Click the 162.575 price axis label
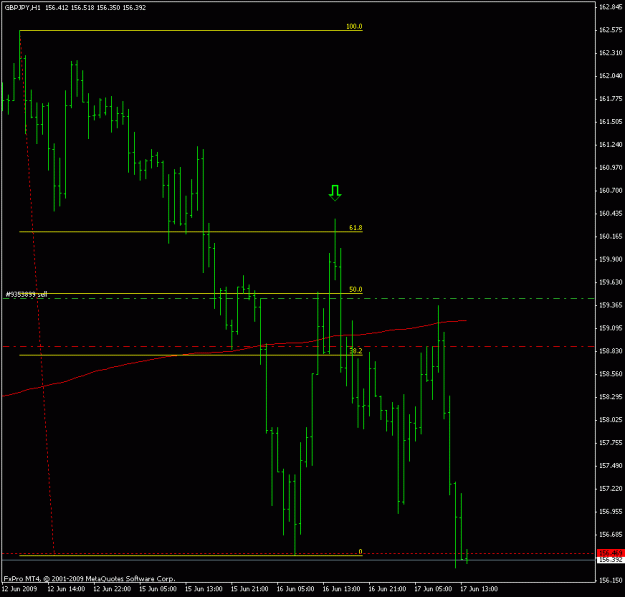The width and height of the screenshot is (625, 597). pos(611,30)
